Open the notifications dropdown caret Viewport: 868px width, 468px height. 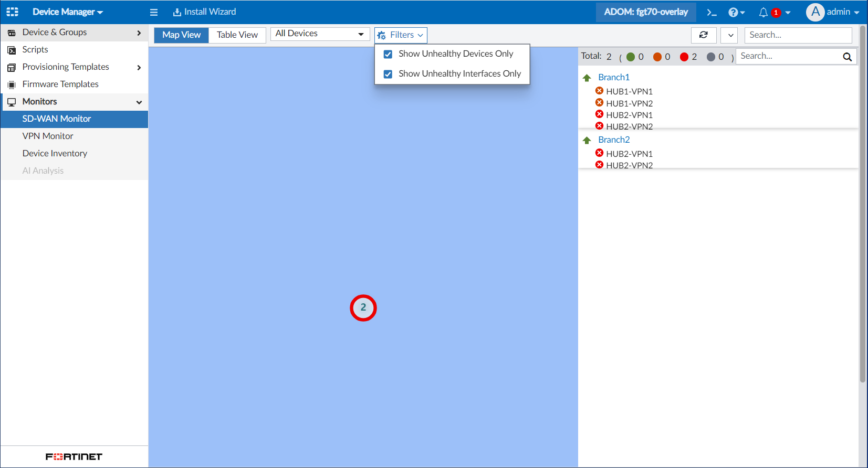788,13
